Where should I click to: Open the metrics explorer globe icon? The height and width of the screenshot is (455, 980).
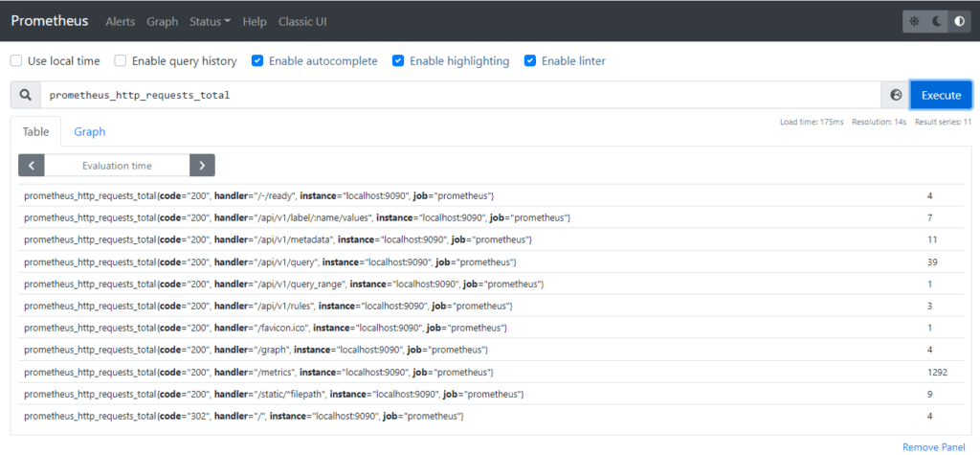(896, 95)
